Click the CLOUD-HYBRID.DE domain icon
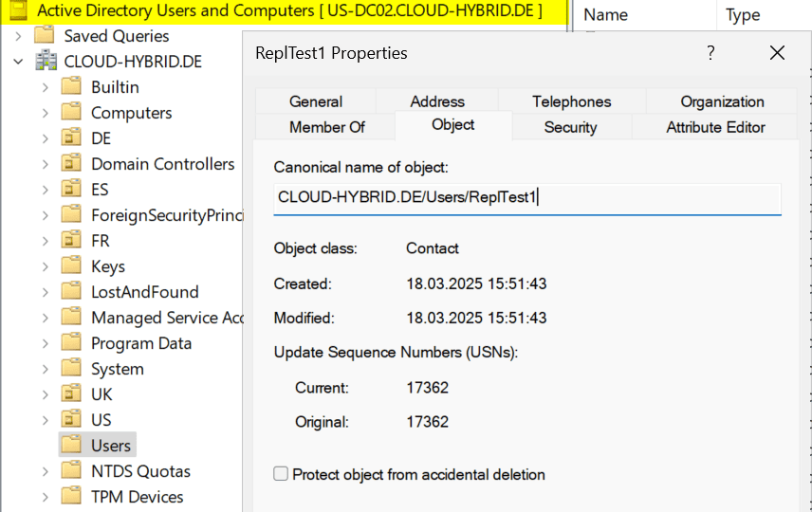Image resolution: width=812 pixels, height=512 pixels. (x=46, y=62)
